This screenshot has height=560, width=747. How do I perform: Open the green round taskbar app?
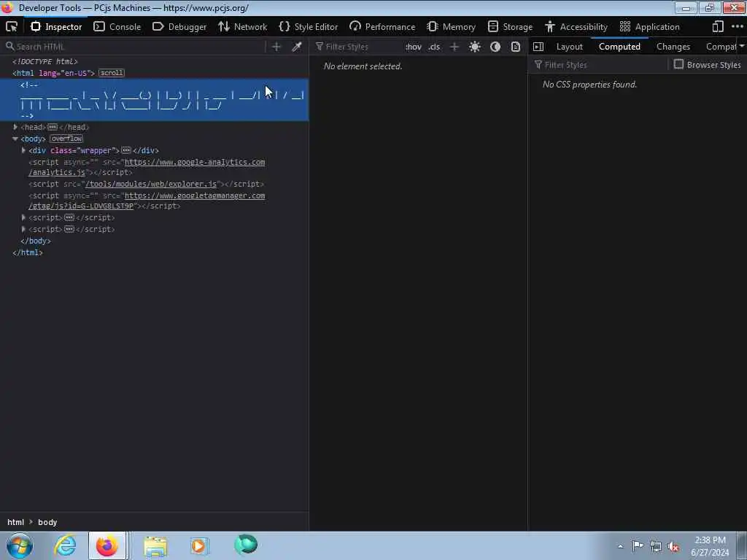point(246,545)
